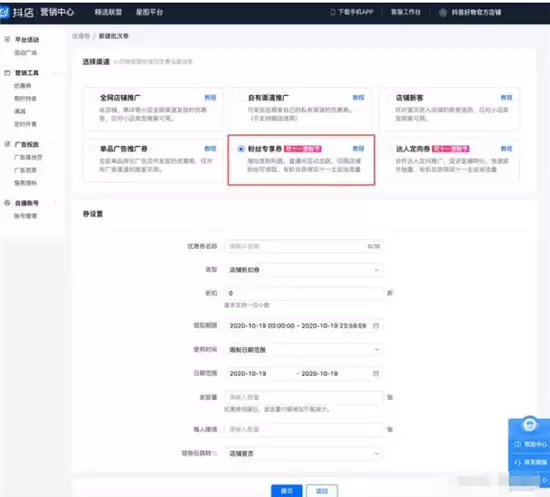Click the 优惠券 breadcrumb link
This screenshot has height=497, width=550.
point(81,36)
